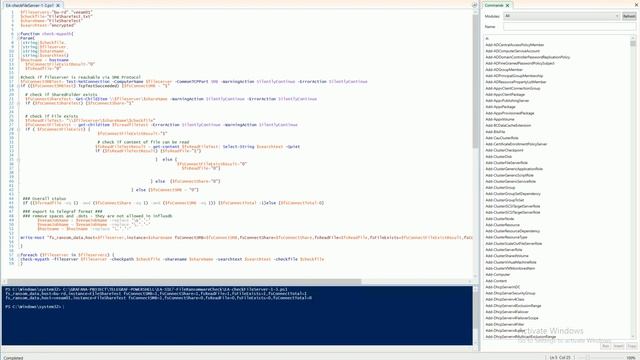
Task: Click the PowerShell console prompt line
Action: pos(34,307)
